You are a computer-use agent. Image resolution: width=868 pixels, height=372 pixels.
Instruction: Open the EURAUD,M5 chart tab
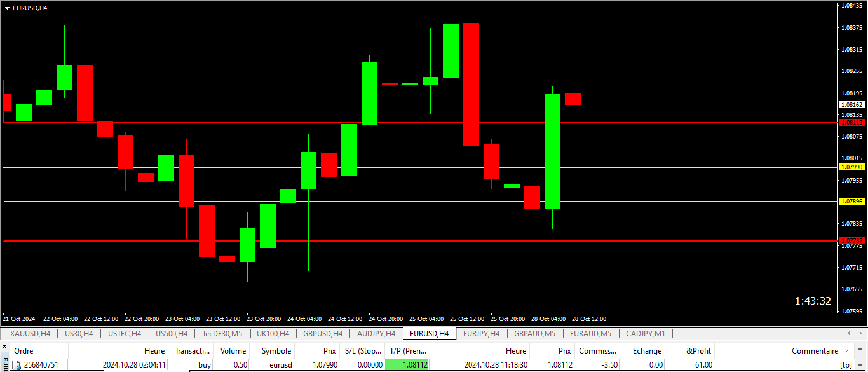click(590, 333)
